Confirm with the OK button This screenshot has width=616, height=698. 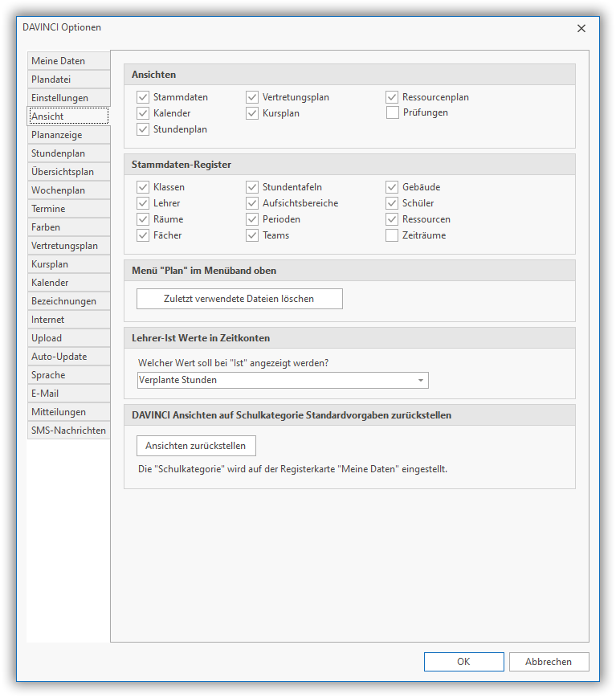(x=463, y=662)
